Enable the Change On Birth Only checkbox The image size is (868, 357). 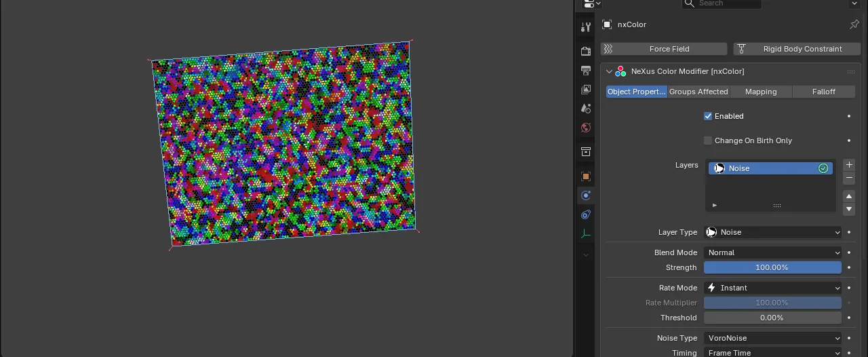[708, 140]
